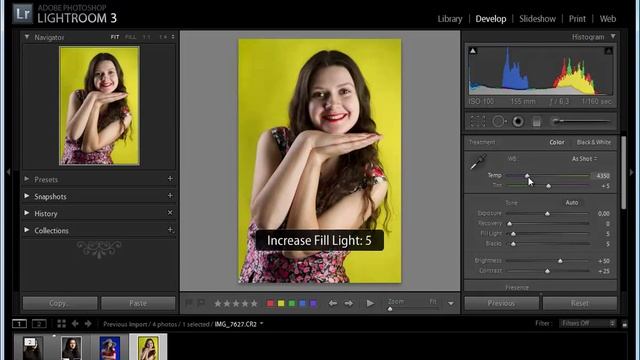Switch to grid view icon
This screenshot has height=360, width=640.
click(x=61, y=324)
